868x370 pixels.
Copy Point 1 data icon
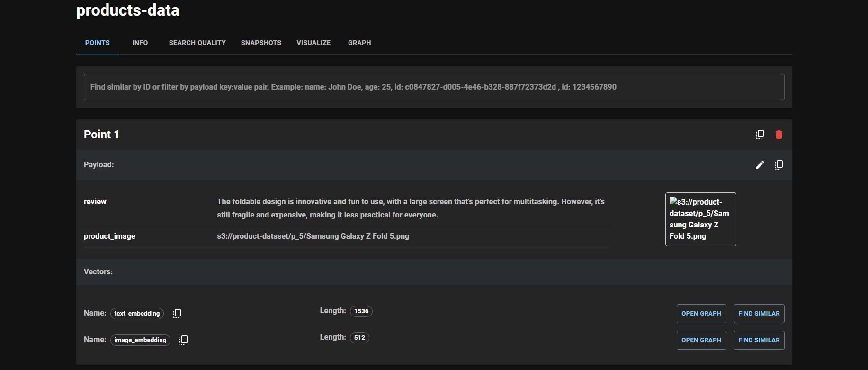760,135
